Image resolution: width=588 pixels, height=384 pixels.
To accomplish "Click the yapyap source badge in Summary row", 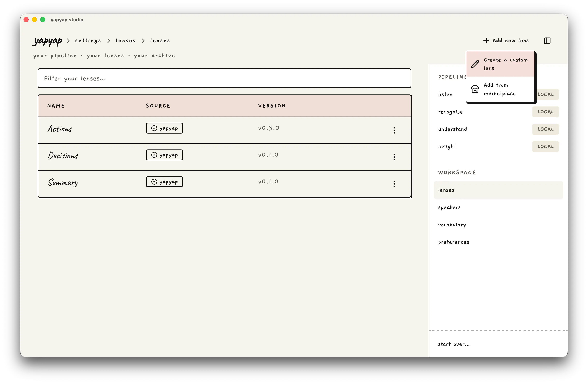I will [x=164, y=182].
